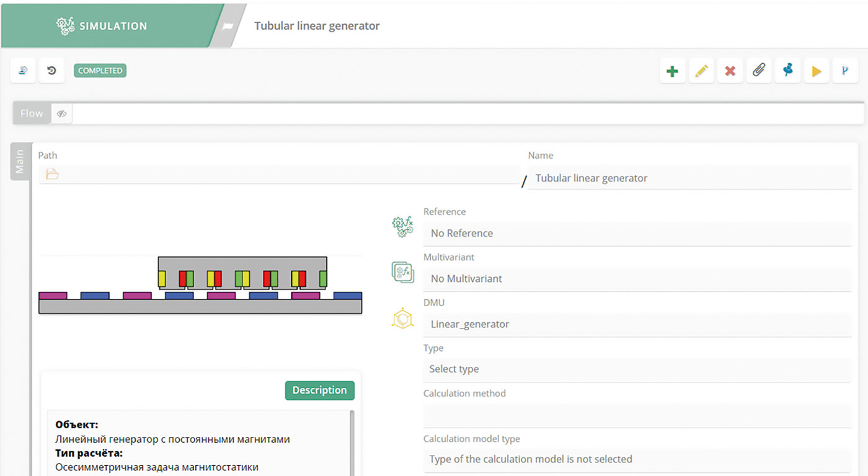
Task: Click the yellow pencil edit icon
Action: pyautogui.click(x=701, y=71)
